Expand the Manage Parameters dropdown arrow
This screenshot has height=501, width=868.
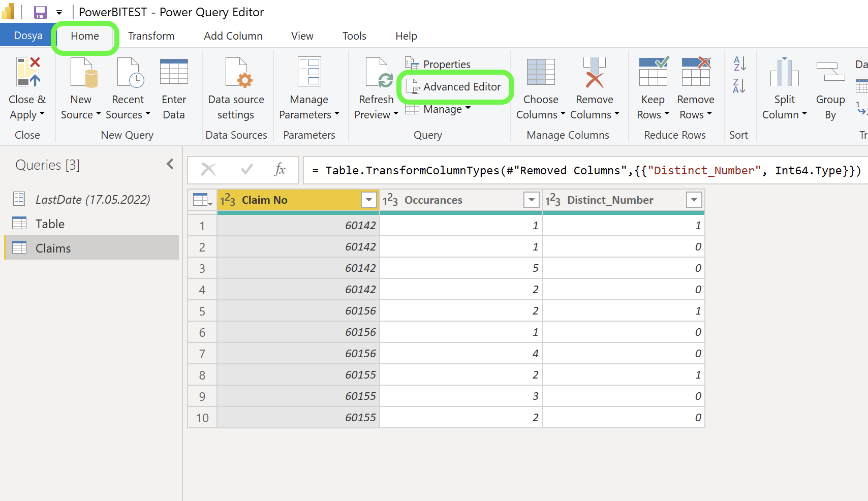[x=336, y=114]
